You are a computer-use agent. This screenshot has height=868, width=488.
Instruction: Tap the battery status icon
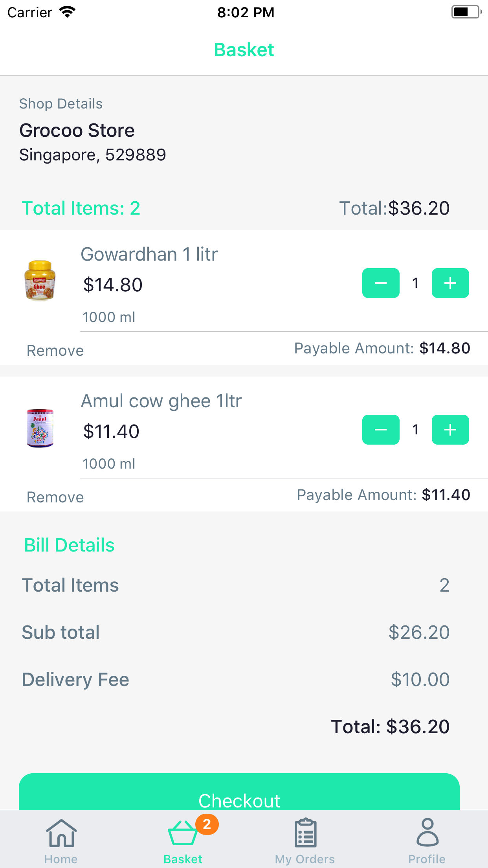click(x=466, y=12)
